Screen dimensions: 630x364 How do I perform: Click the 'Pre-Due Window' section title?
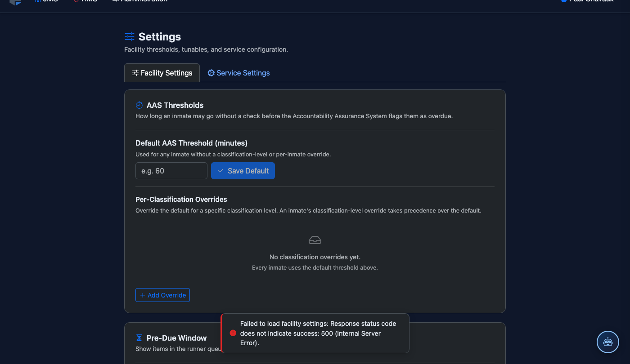[x=177, y=338]
